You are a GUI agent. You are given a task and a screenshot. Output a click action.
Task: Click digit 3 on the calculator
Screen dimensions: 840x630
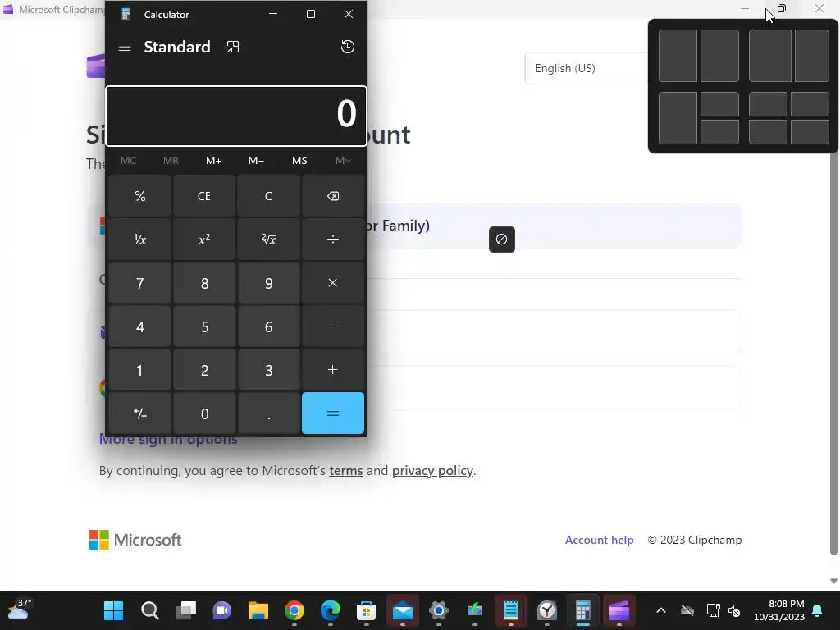coord(268,370)
